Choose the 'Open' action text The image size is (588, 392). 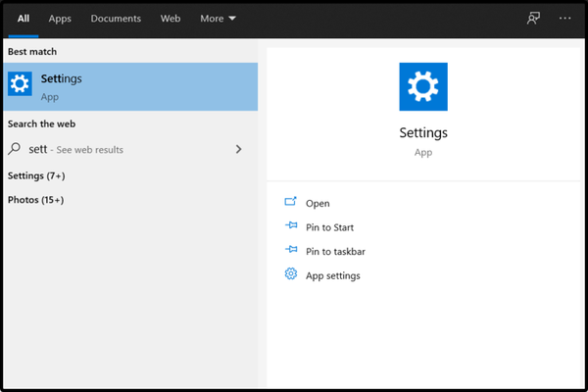318,204
